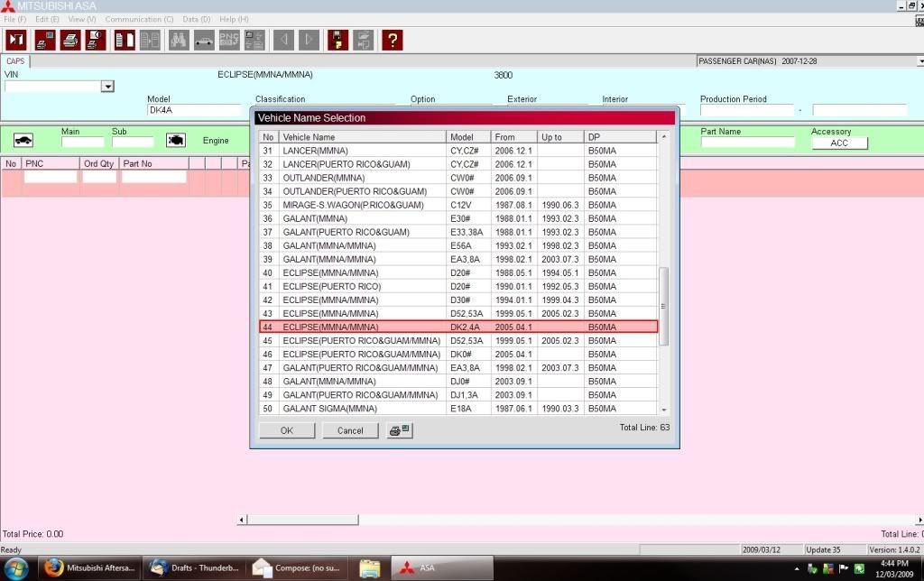
Task: Click the Part Name input field
Action: point(747,142)
